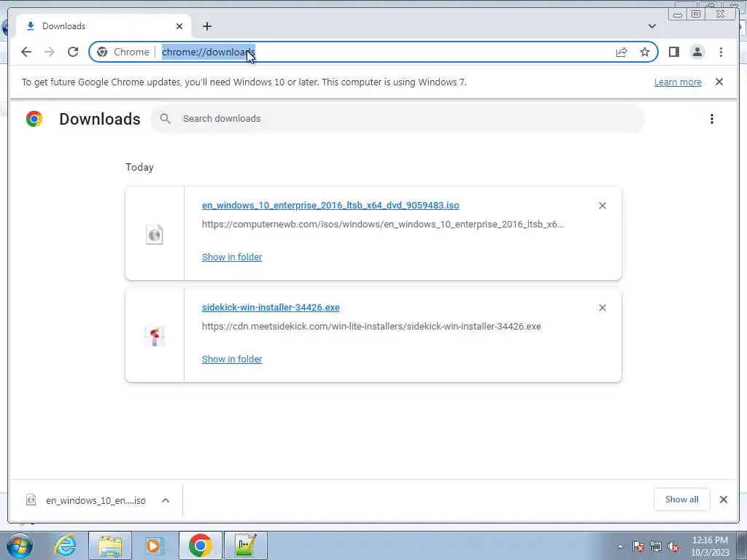Remove sidekick installer from list
This screenshot has width=747, height=560.
click(602, 308)
